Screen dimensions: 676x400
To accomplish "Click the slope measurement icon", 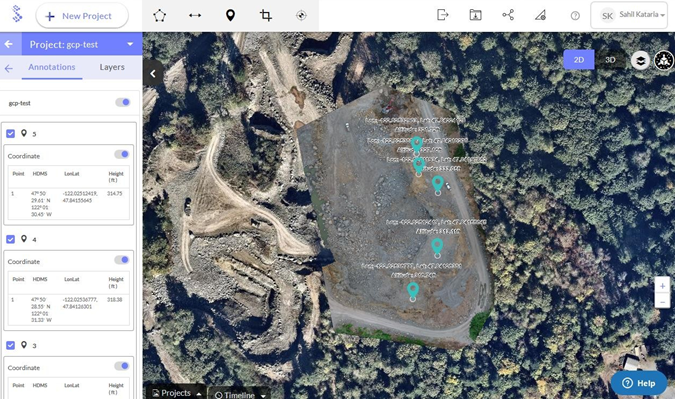I will pos(540,16).
